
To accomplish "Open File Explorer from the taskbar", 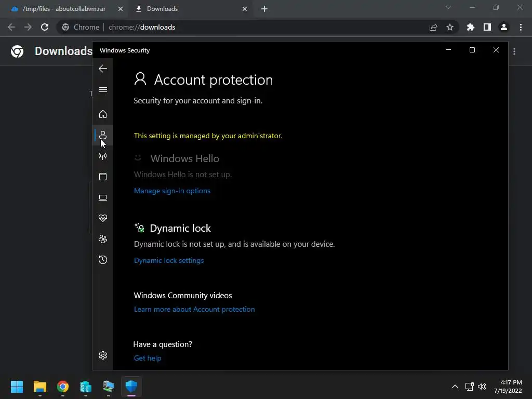I will pyautogui.click(x=39, y=387).
